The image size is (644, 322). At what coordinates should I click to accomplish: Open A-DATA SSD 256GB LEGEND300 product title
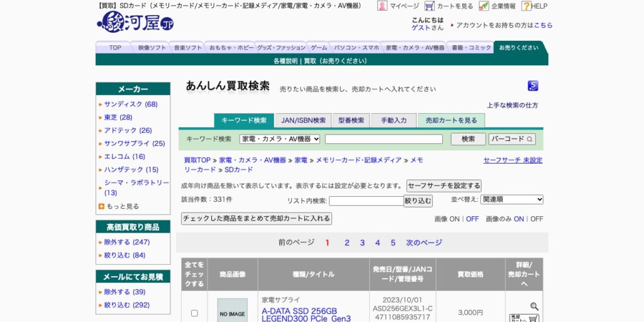pyautogui.click(x=306, y=314)
